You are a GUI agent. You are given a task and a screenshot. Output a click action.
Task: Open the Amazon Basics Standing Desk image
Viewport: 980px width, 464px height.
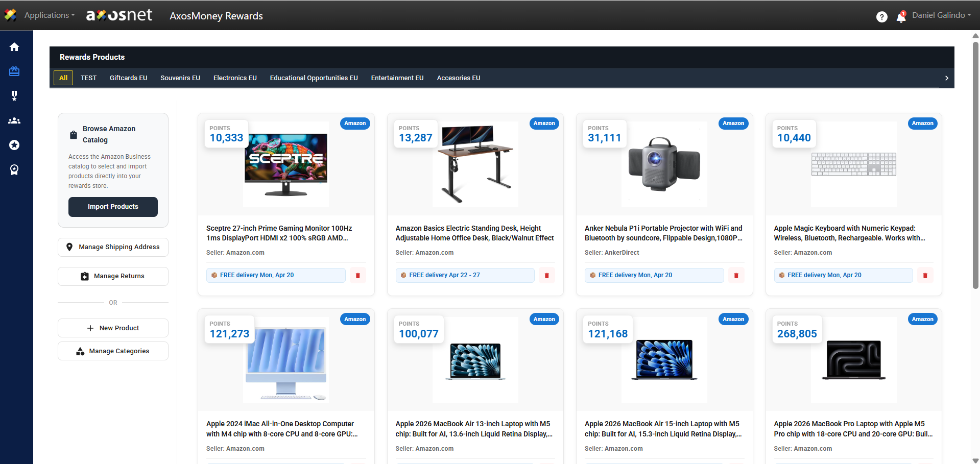point(475,164)
